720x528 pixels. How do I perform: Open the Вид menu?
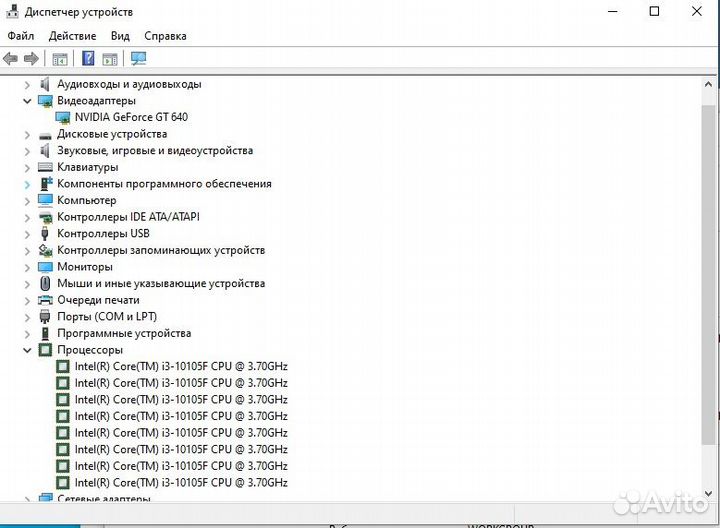click(x=120, y=36)
